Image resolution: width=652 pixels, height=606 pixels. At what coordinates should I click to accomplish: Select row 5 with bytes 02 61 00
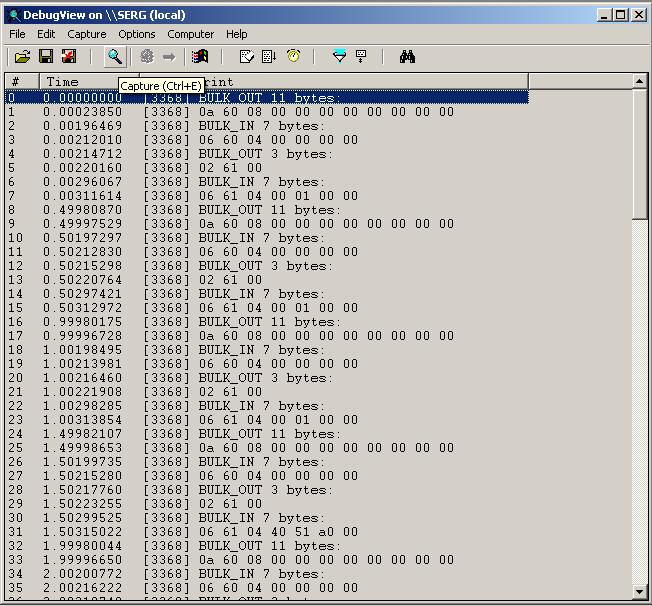(267, 168)
